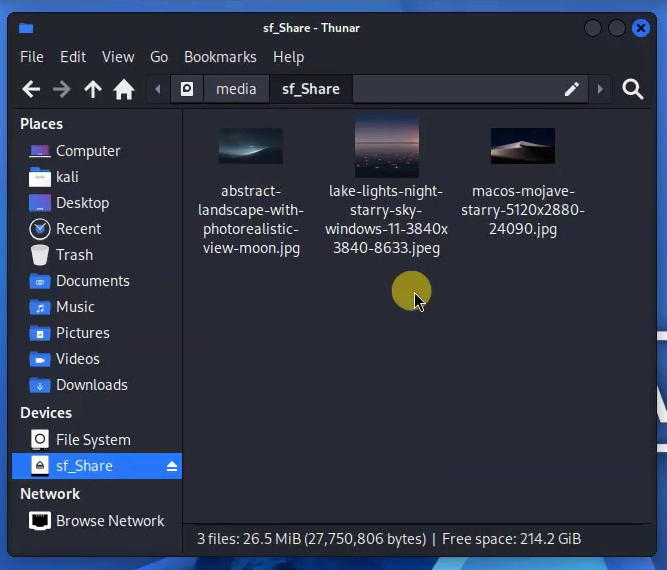Open the Go menu
Viewport: 667px width, 570px height.
click(159, 57)
